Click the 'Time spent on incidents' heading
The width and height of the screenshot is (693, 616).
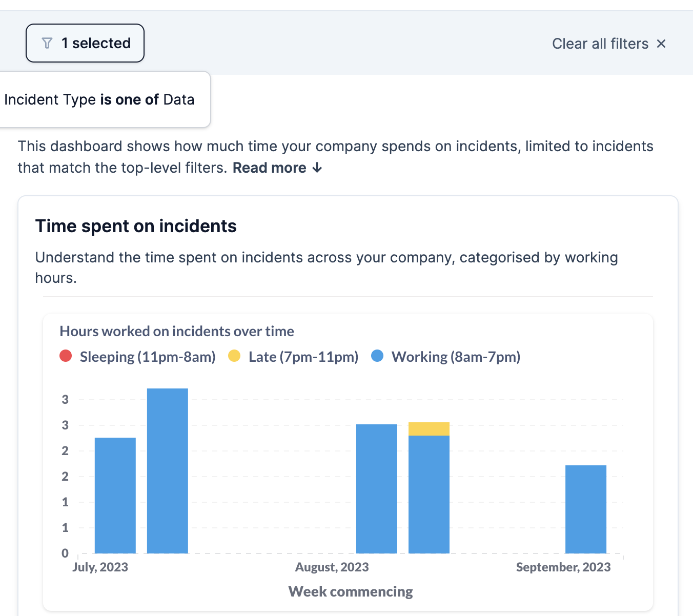click(136, 226)
